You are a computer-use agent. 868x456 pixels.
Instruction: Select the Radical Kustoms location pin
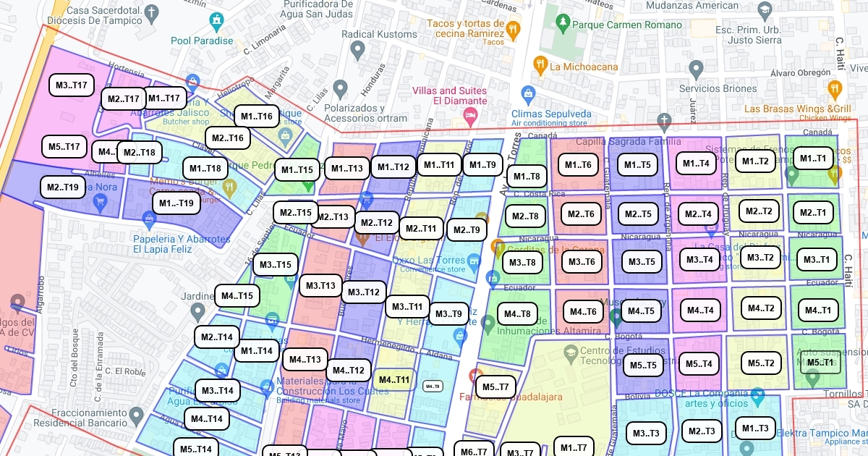(x=357, y=50)
